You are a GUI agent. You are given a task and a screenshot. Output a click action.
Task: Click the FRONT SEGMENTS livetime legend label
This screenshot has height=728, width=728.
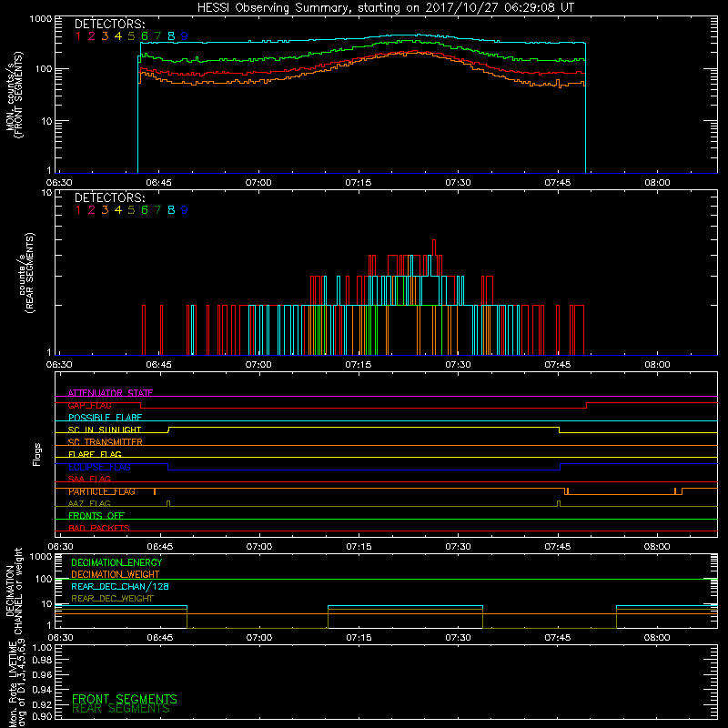(x=125, y=699)
